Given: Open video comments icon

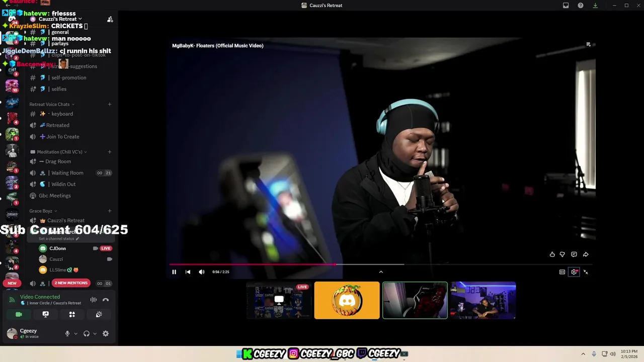Looking at the screenshot, I should [574, 254].
